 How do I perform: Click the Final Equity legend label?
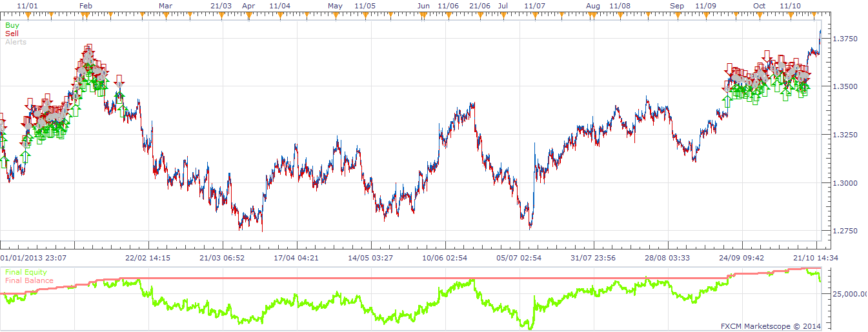coord(26,273)
